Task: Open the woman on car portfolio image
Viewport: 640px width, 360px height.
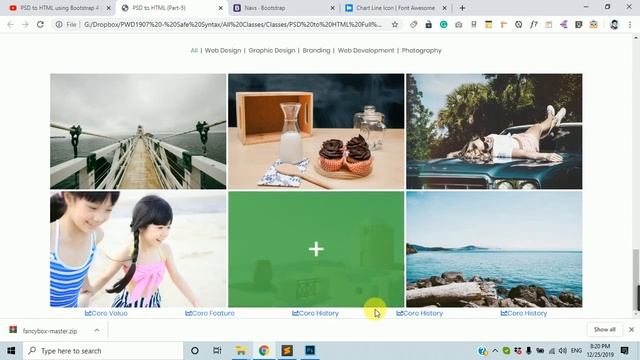Action: click(x=494, y=131)
